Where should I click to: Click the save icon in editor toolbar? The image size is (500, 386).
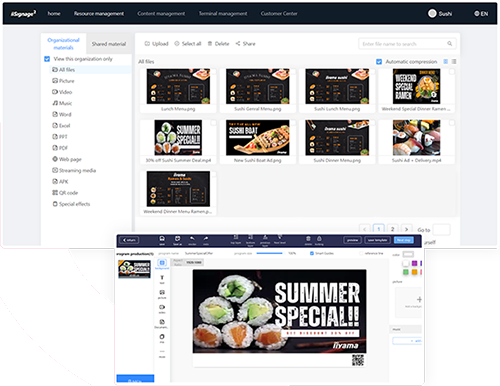pyautogui.click(x=162, y=240)
